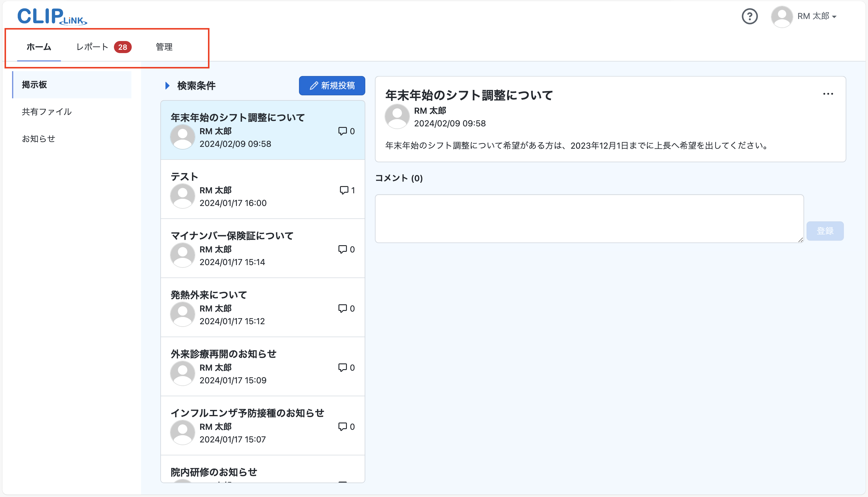Screen dimensions: 868x497
Task: Open お知らせ in the sidebar
Action: tap(39, 139)
